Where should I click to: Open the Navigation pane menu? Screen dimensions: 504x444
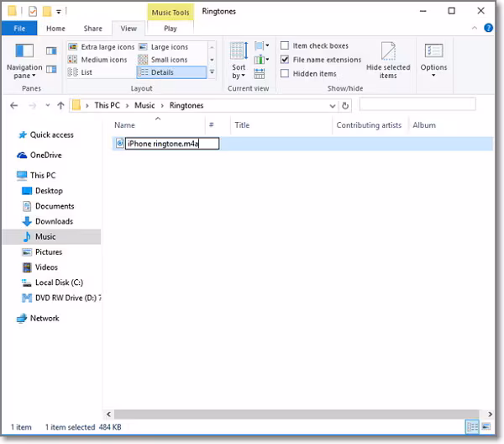tap(24, 61)
